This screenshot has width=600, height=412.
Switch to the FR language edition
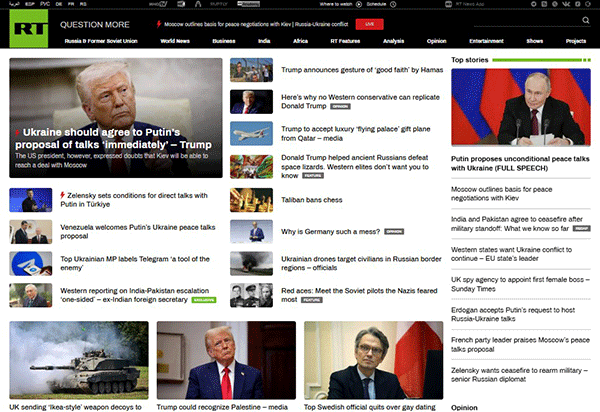pyautogui.click(x=71, y=4)
